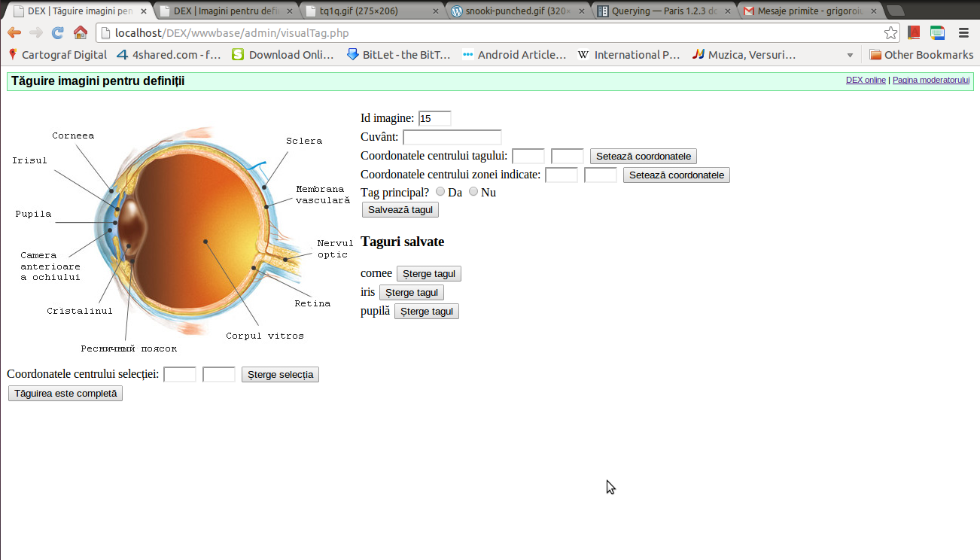Screen dimensions: 980x560
Task: Close the Querying — Paris tab
Action: coord(726,11)
